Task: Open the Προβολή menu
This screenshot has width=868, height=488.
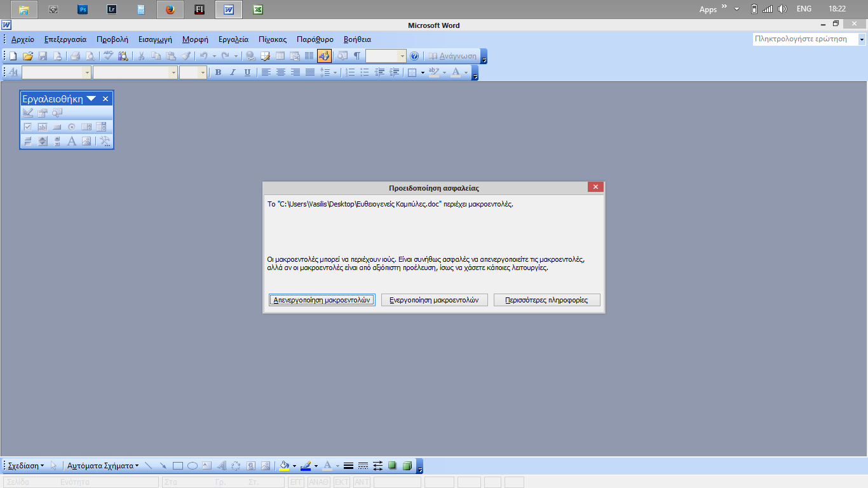Action: click(112, 39)
